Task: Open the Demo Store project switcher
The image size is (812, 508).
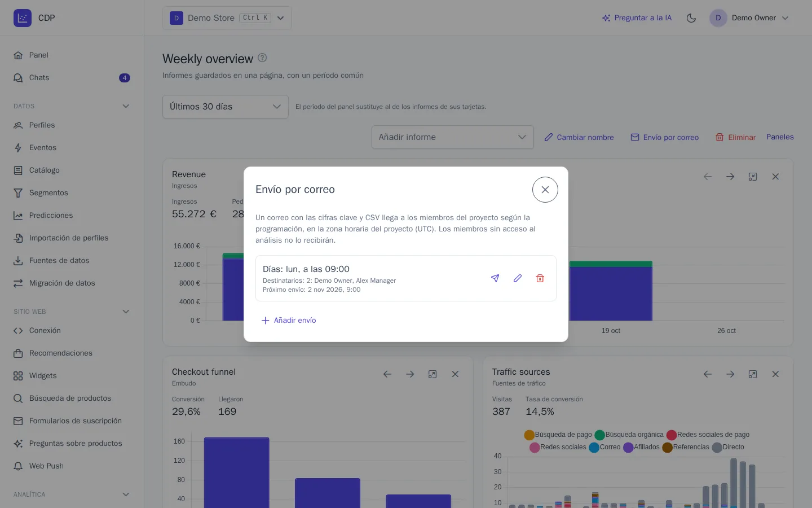Action: tap(227, 18)
